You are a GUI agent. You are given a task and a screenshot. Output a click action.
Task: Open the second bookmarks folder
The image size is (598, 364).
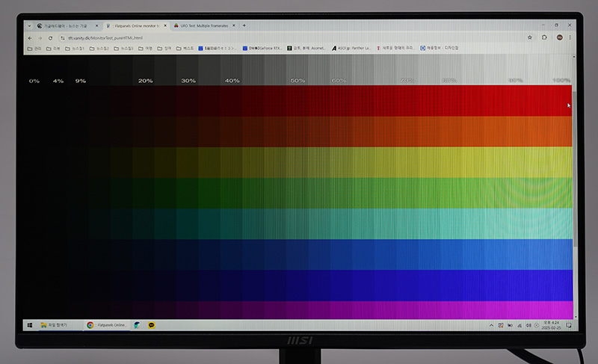(x=53, y=49)
